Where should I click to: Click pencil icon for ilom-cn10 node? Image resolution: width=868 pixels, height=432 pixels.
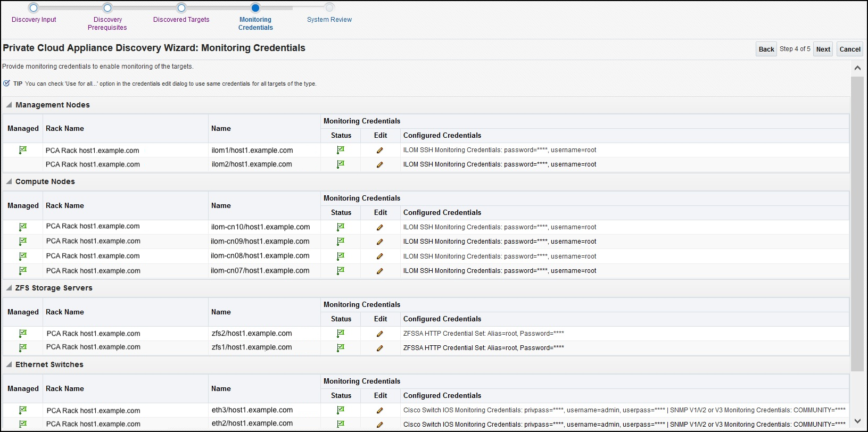pyautogui.click(x=380, y=227)
